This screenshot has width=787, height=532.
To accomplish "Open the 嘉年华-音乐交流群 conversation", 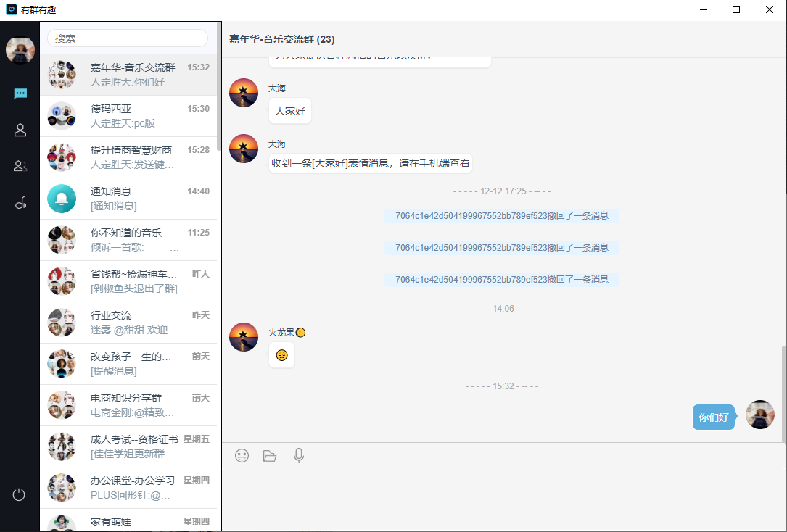I will (x=128, y=75).
